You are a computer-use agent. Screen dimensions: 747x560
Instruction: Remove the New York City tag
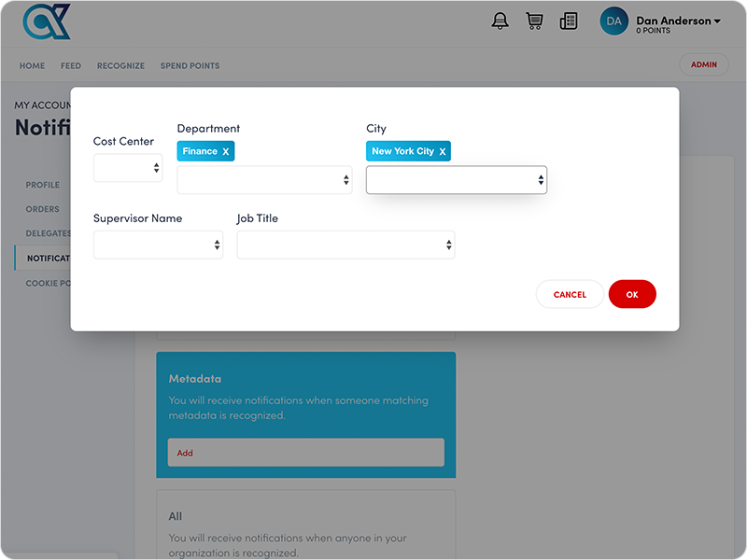443,151
